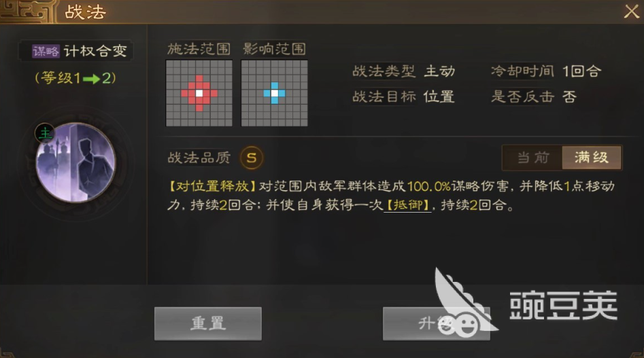Click the 升级 upgrade button
Image resolution: width=644 pixels, height=358 pixels.
click(x=436, y=323)
